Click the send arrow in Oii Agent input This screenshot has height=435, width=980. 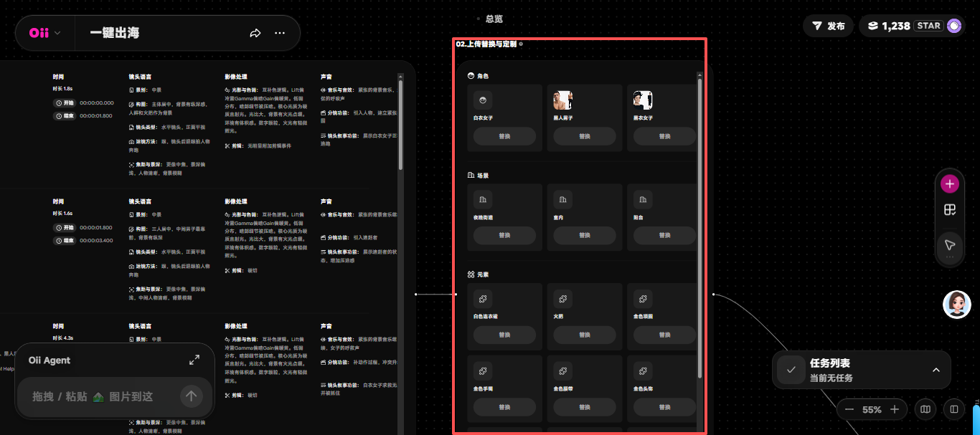pyautogui.click(x=191, y=396)
